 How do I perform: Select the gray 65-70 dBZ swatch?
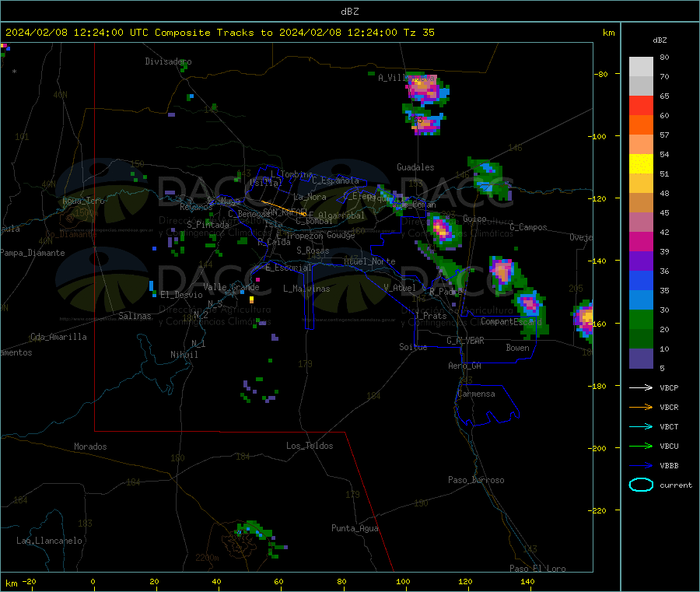641,86
